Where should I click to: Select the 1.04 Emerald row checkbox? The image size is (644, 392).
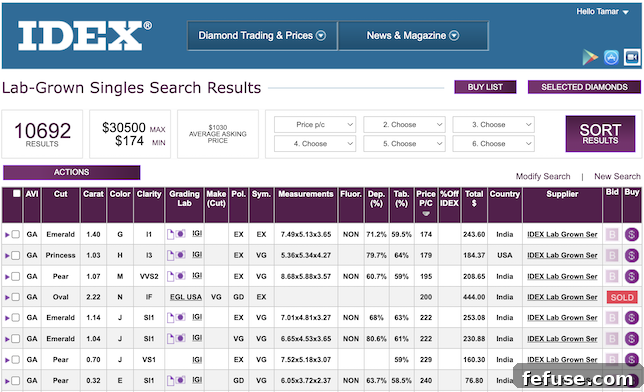tap(16, 339)
